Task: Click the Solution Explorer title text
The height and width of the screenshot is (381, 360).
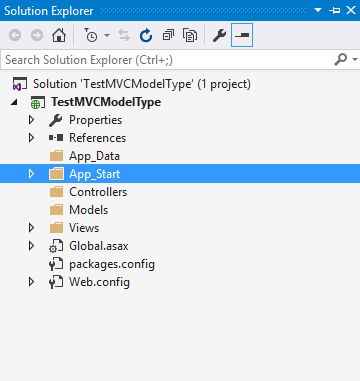Action: point(49,11)
